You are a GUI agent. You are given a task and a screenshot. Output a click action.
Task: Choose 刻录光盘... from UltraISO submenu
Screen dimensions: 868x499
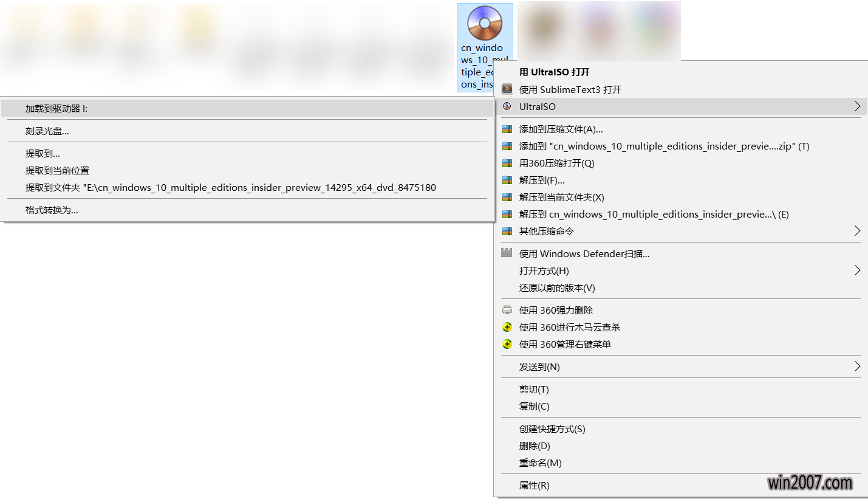click(247, 131)
